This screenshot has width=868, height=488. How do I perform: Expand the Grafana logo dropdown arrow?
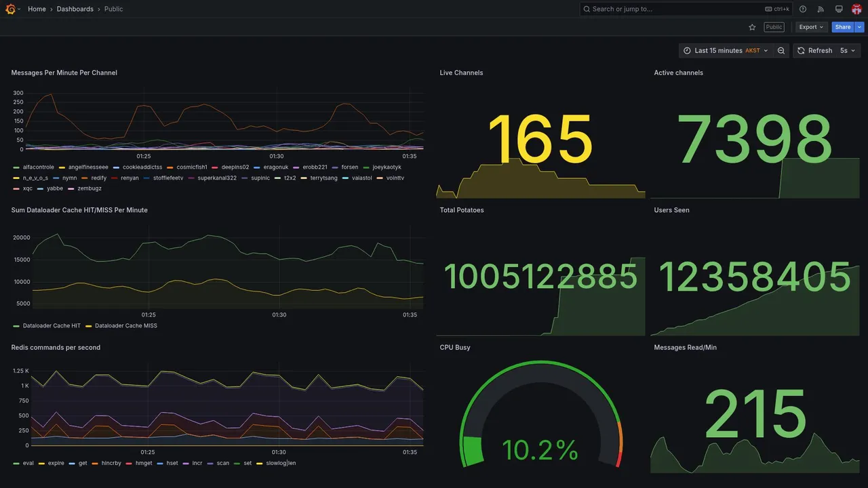[19, 9]
